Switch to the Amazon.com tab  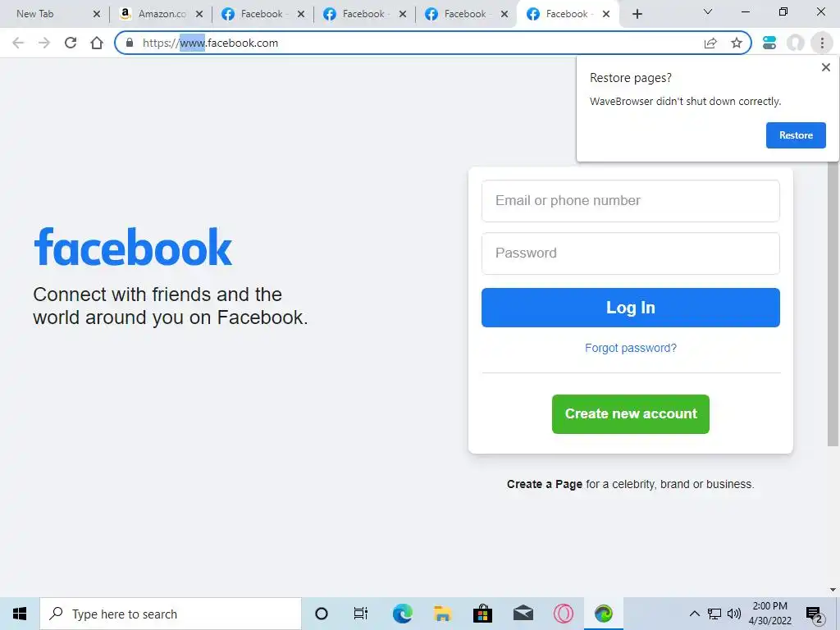pyautogui.click(x=160, y=14)
